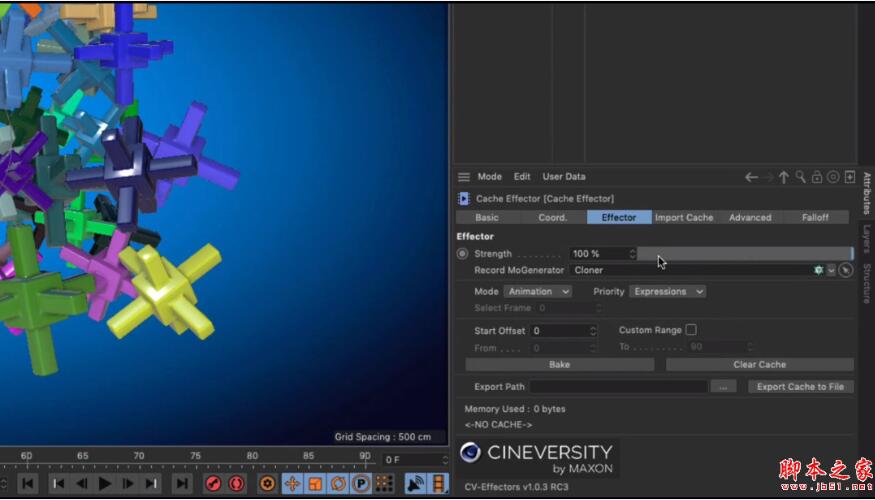Click the Strength spinner arrows

(632, 254)
